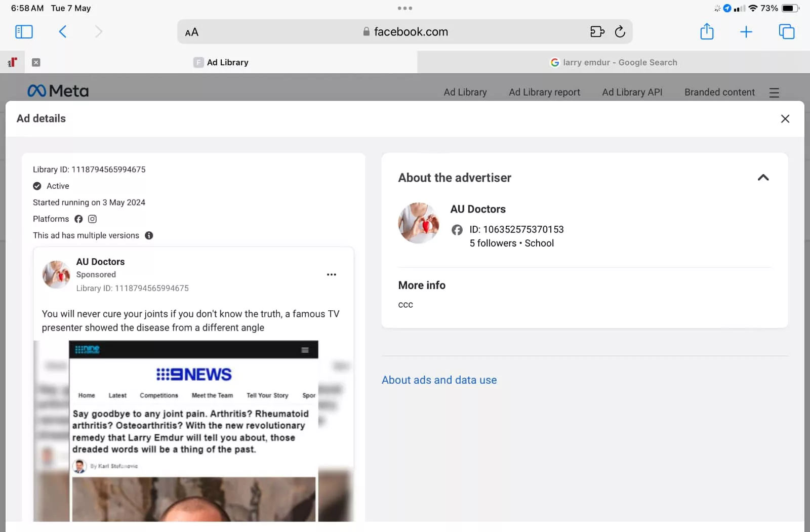Close the Ad details dialog
The height and width of the screenshot is (532, 810).
785,118
